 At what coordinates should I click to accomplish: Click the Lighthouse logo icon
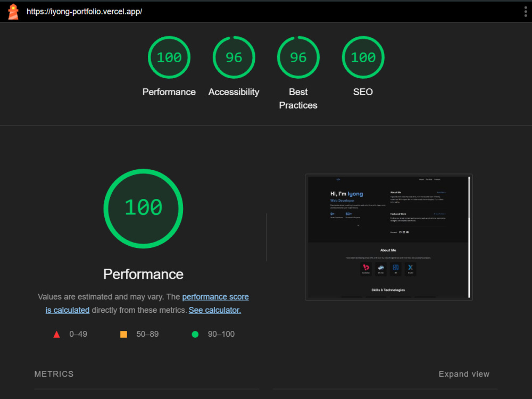tap(13, 12)
